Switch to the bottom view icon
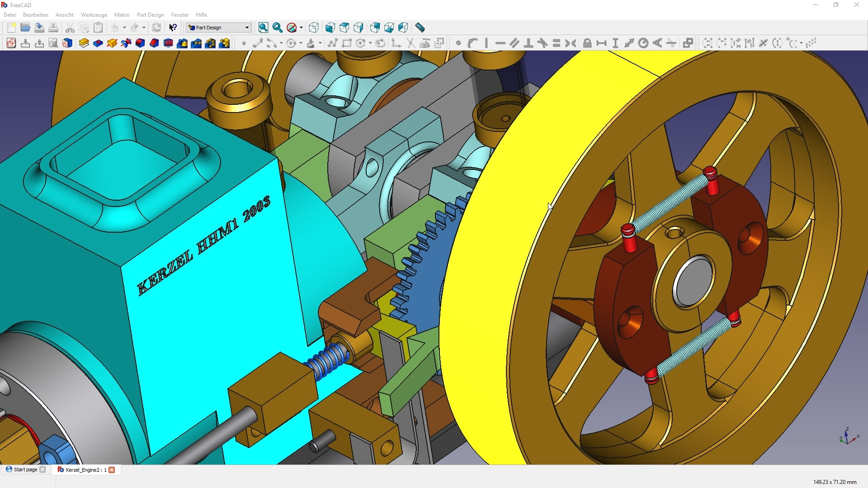This screenshot has height=488, width=868. [389, 28]
